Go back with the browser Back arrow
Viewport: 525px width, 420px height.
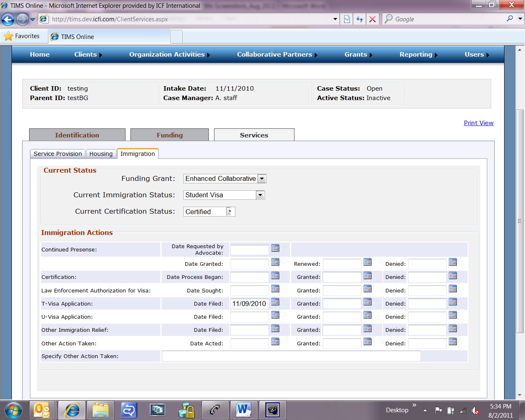[8, 19]
